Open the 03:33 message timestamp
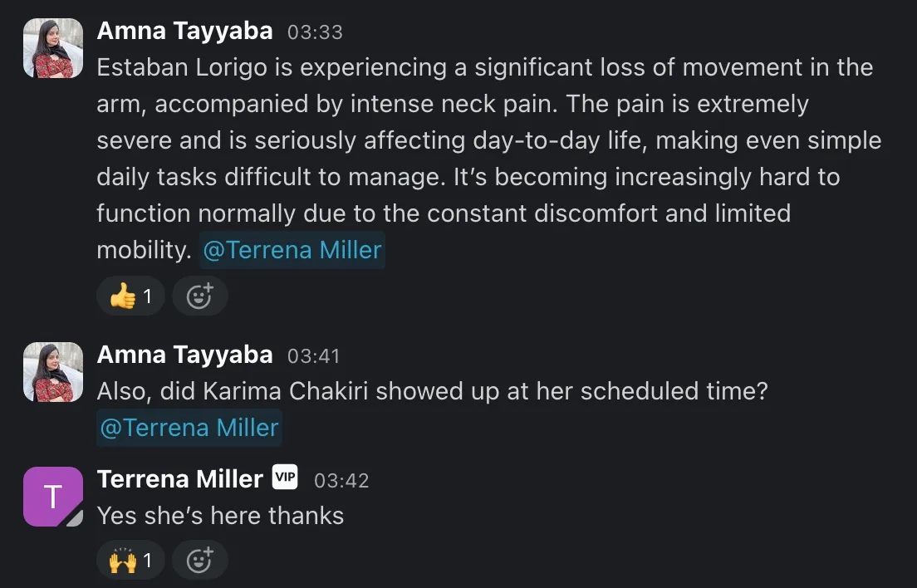Image resolution: width=917 pixels, height=588 pixels. [315, 32]
